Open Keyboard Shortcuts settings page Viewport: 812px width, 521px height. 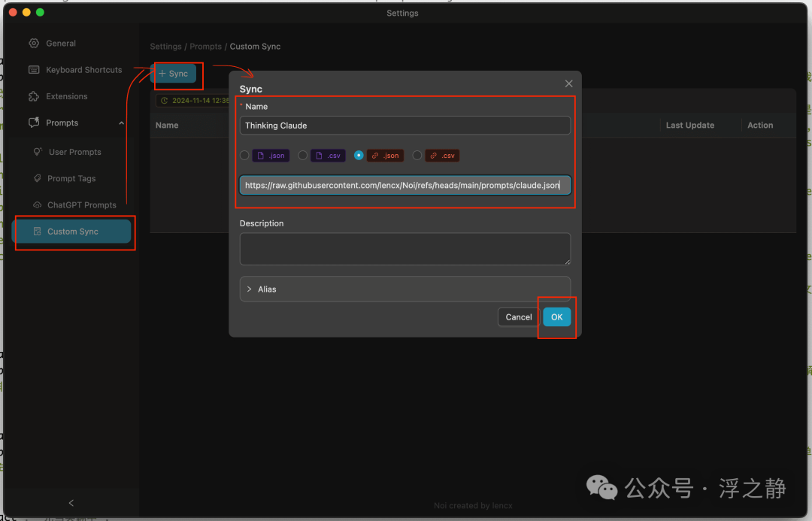(76, 70)
